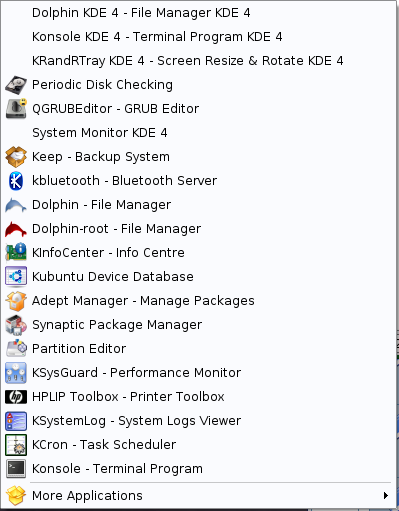The image size is (399, 511).
Task: Click the Kubuntu Device Database icon
Action: 16,277
